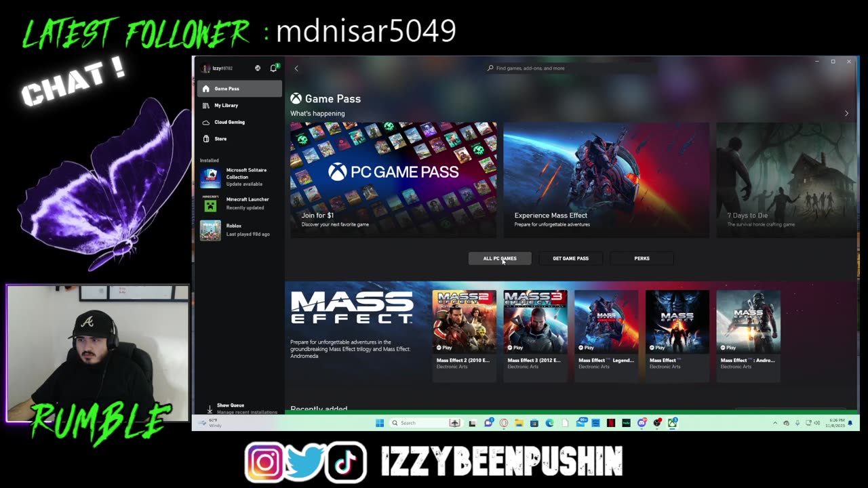868x488 pixels.
Task: Open My Library in the sidebar
Action: pyautogui.click(x=239, y=106)
